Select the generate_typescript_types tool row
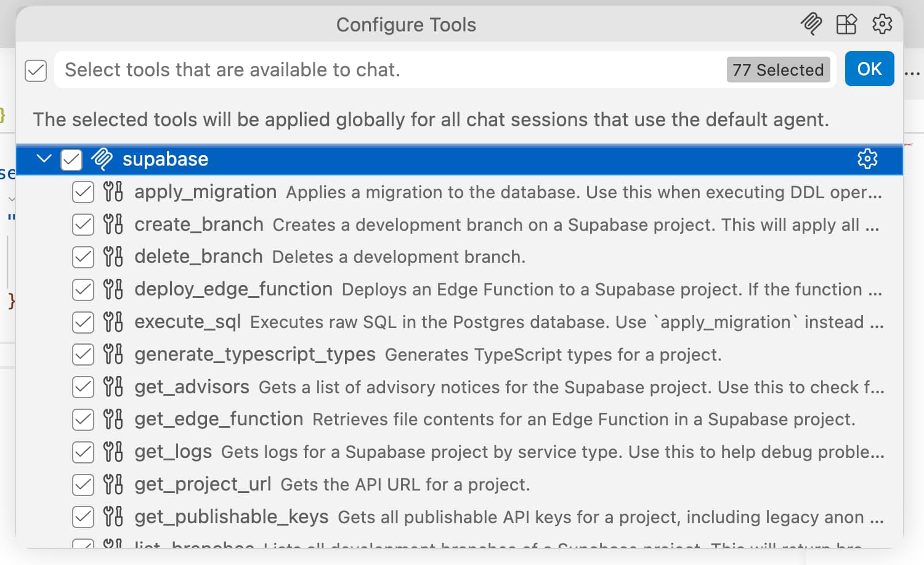924x565 pixels. point(459,354)
